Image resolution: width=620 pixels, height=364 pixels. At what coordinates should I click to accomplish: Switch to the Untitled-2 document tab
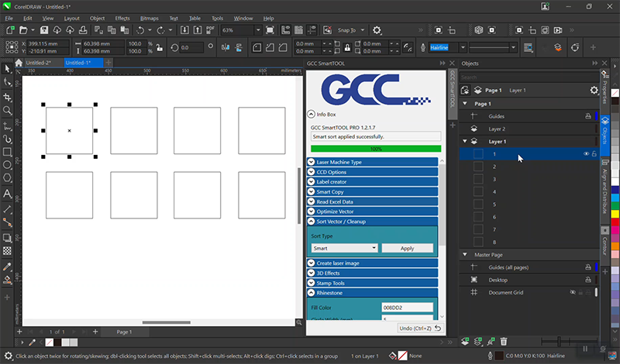37,62
